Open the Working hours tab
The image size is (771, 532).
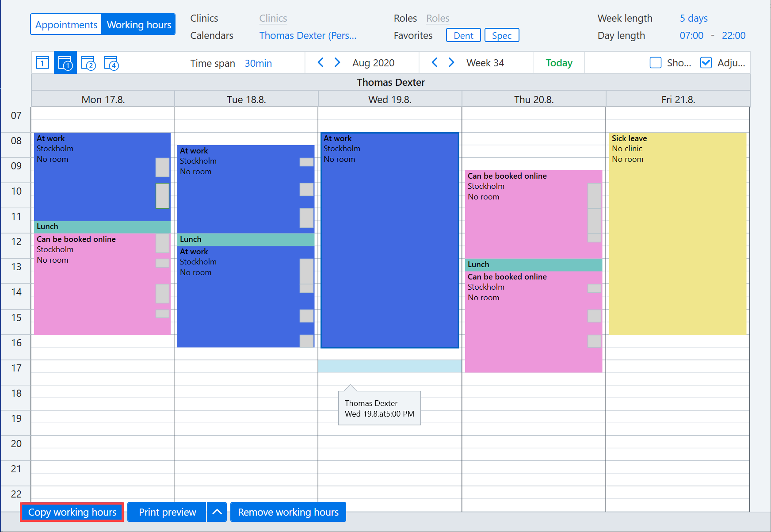point(139,24)
